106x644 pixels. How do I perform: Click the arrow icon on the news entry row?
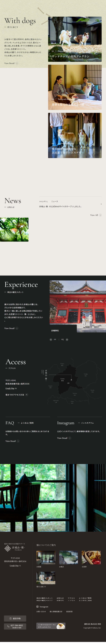pos(101,204)
